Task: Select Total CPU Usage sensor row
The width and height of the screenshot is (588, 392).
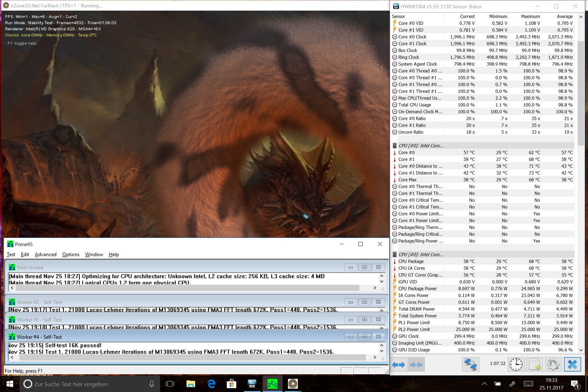Action: 483,105
